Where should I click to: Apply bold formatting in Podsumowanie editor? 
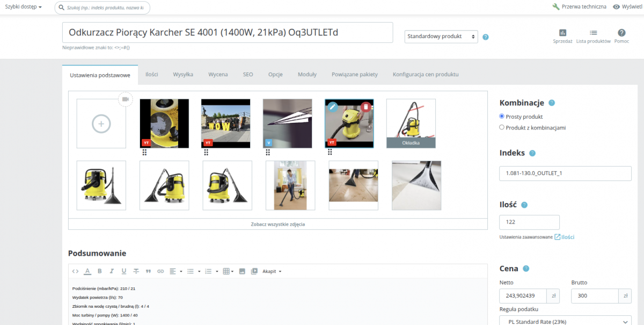[100, 271]
